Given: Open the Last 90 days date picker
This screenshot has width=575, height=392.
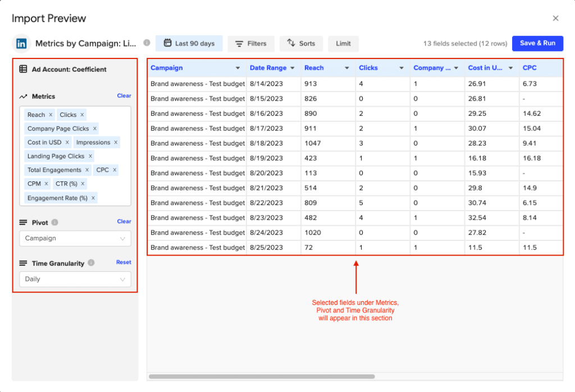Looking at the screenshot, I should (189, 43).
